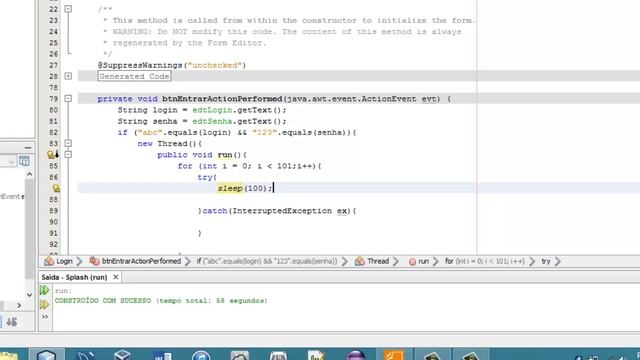
Task: Select the run breadcrumb
Action: (x=419, y=261)
